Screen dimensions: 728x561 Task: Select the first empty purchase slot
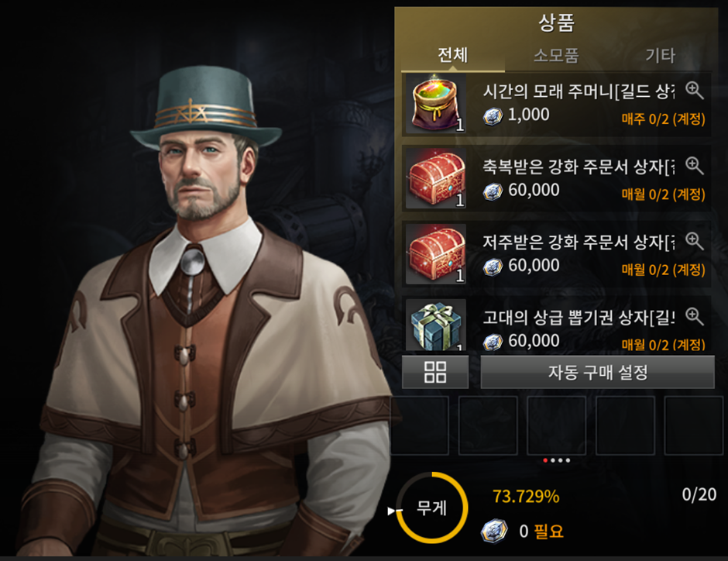pos(420,425)
